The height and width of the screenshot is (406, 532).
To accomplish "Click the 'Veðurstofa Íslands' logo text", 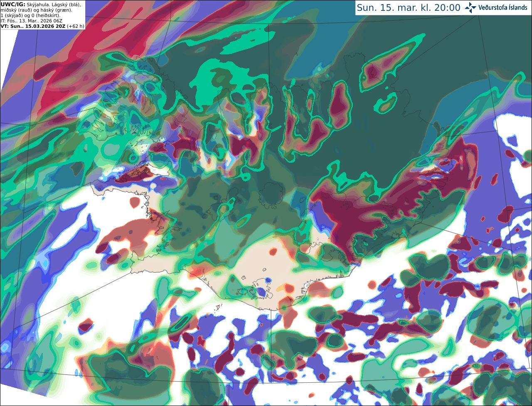I will point(503,7).
